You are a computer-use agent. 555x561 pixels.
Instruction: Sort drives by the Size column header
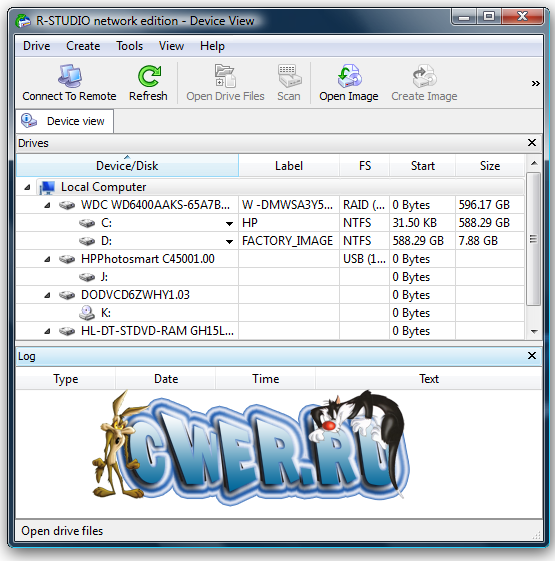click(490, 166)
